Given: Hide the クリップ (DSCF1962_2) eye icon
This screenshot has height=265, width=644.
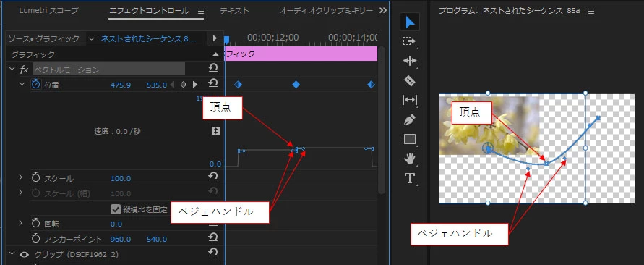Looking at the screenshot, I should click(x=25, y=254).
